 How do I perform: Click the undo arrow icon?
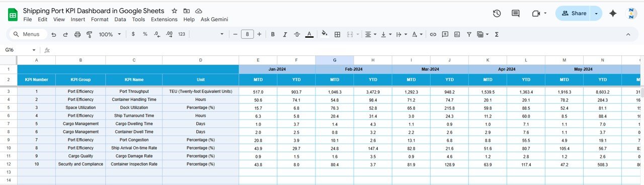(x=53, y=34)
